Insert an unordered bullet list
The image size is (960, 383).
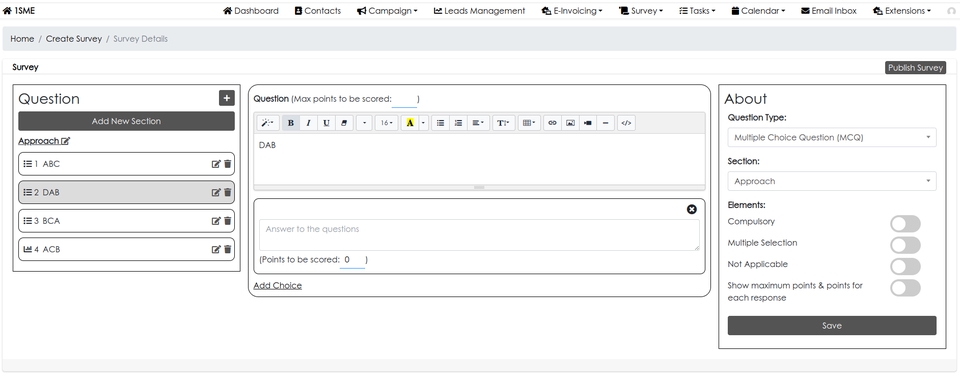click(x=440, y=123)
